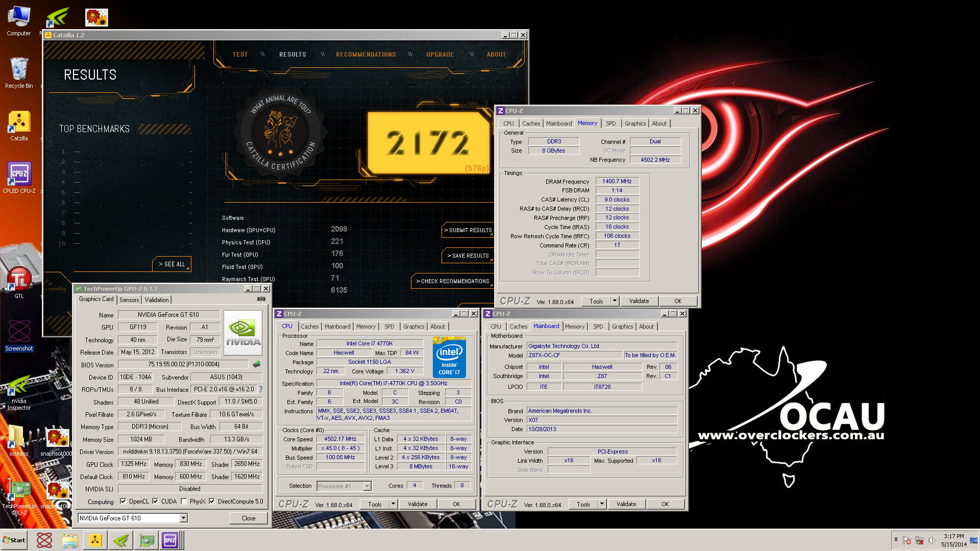Click the Catzilla certification cat emblem
The height and width of the screenshot is (551, 980).
(280, 132)
